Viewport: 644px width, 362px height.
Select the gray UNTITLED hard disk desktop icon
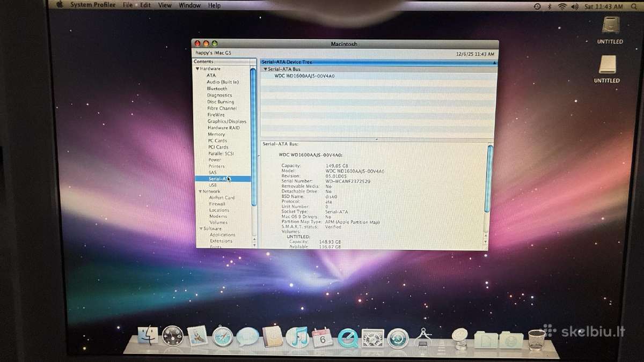(x=610, y=26)
